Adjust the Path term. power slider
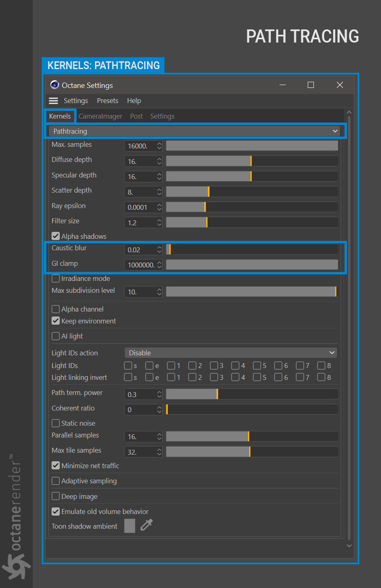 (x=252, y=394)
